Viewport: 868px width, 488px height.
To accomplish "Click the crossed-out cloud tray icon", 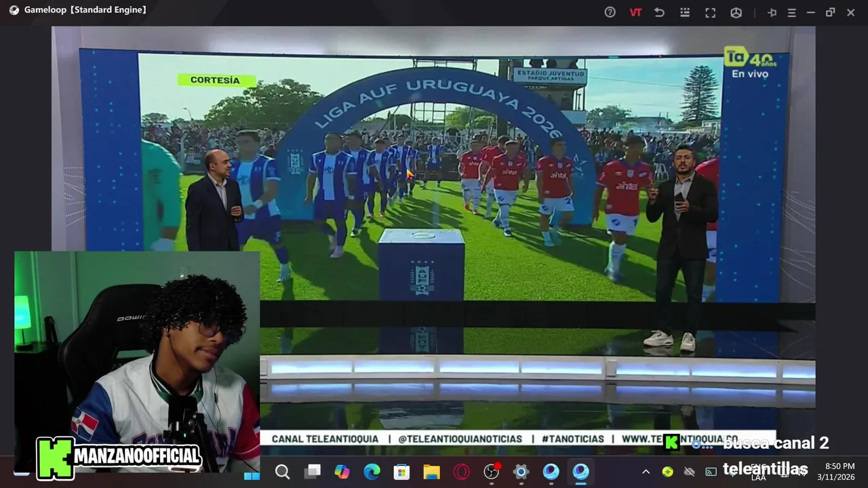I will pos(690,472).
